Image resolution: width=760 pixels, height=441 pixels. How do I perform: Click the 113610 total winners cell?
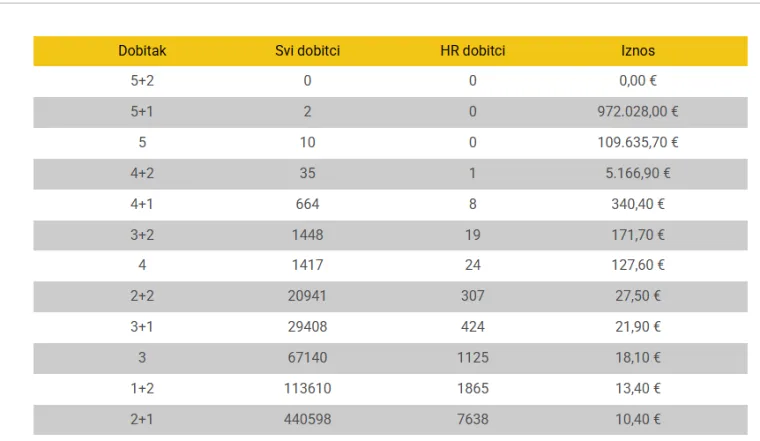coord(307,389)
